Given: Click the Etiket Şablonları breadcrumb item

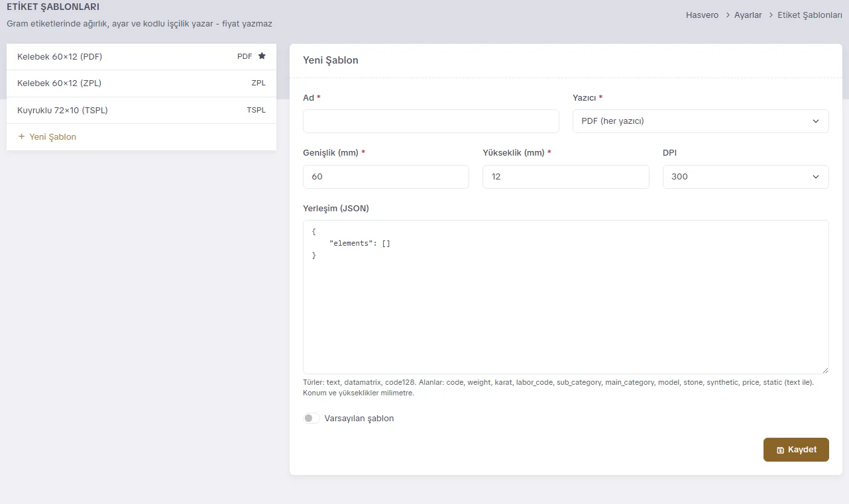Looking at the screenshot, I should click(810, 15).
